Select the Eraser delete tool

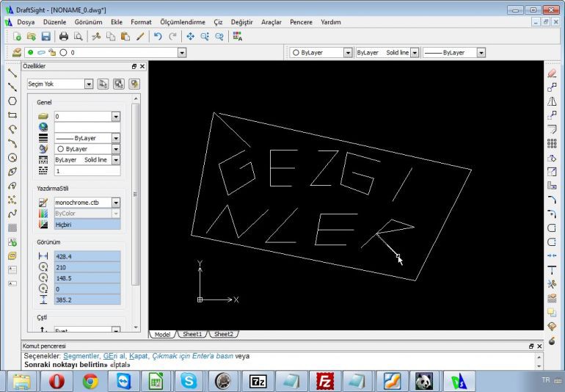tap(552, 73)
